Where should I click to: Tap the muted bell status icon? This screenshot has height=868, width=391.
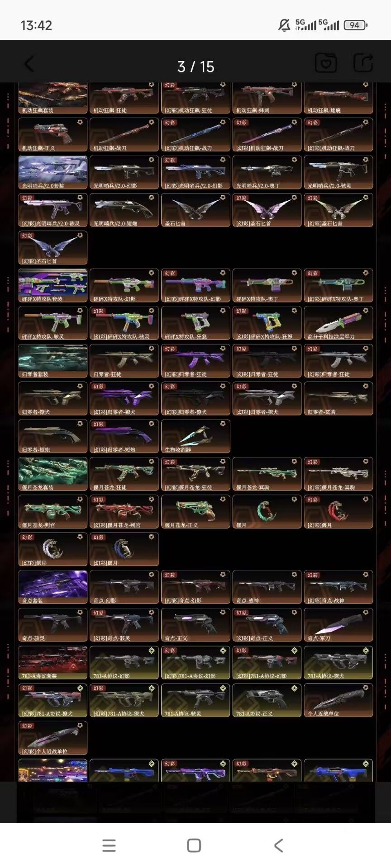pyautogui.click(x=284, y=25)
